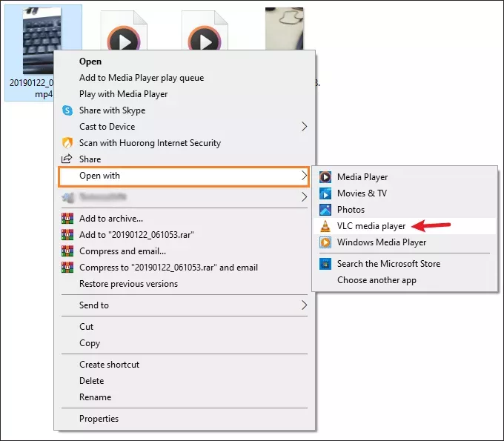Click the Skype icon in context menu
504x441 pixels.
click(x=67, y=110)
